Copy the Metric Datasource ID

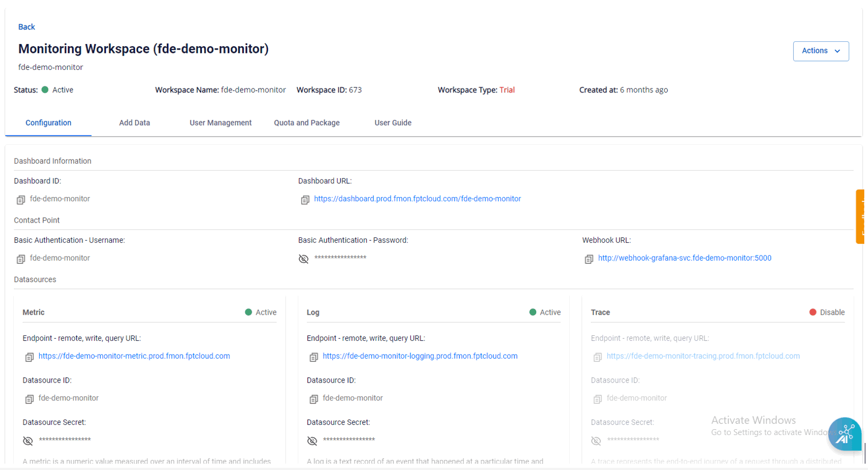pos(30,399)
